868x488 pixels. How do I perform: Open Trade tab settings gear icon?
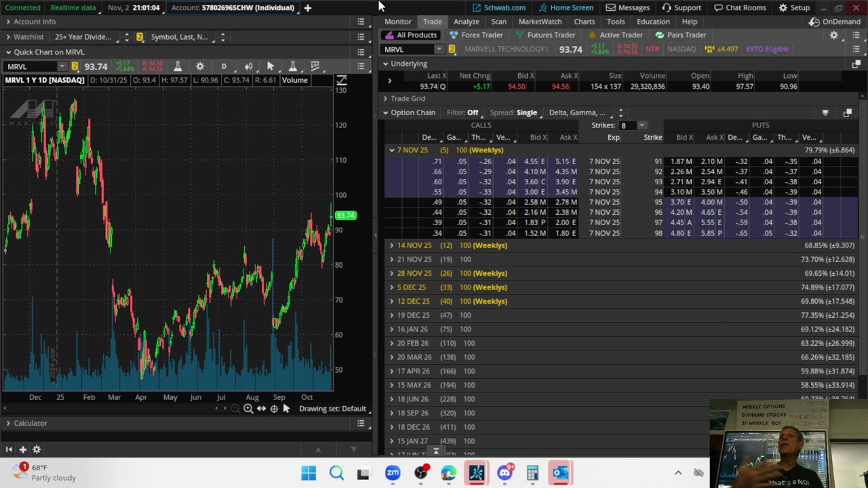[834, 35]
